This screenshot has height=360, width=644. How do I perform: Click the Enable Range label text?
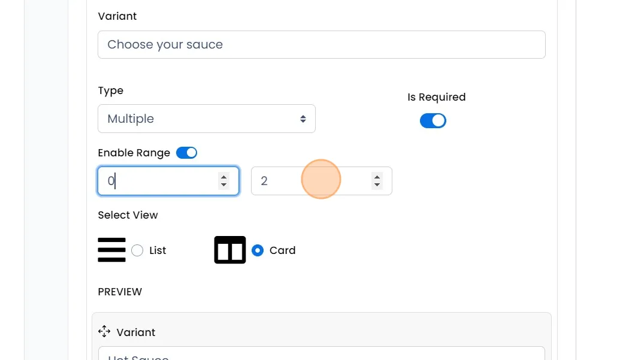pyautogui.click(x=134, y=153)
